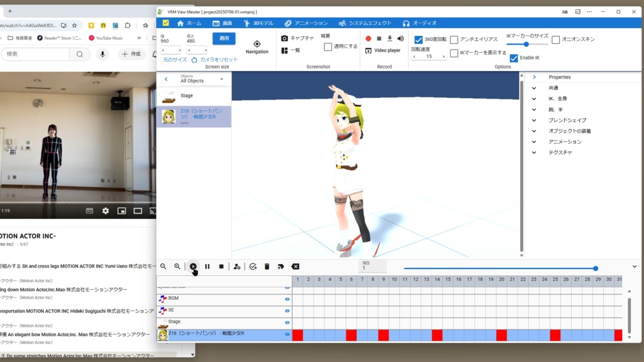Open the Navigation tool

coord(257,47)
